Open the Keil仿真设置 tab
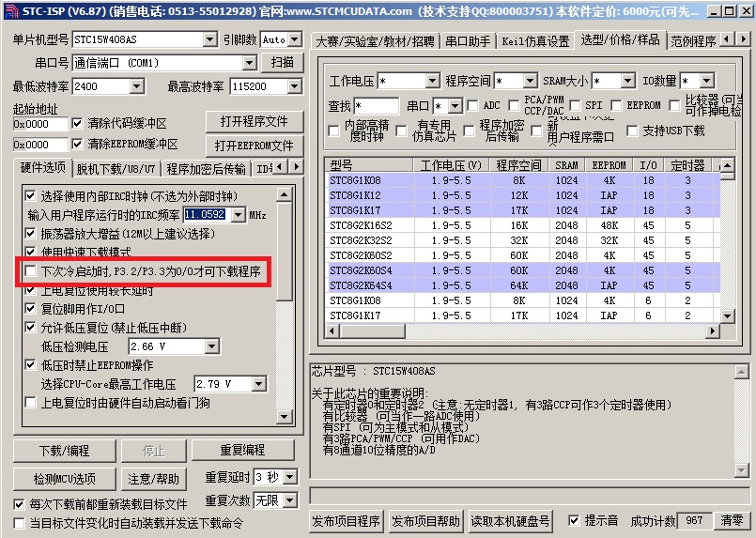Viewport: 756px width, 538px height. 535,41
